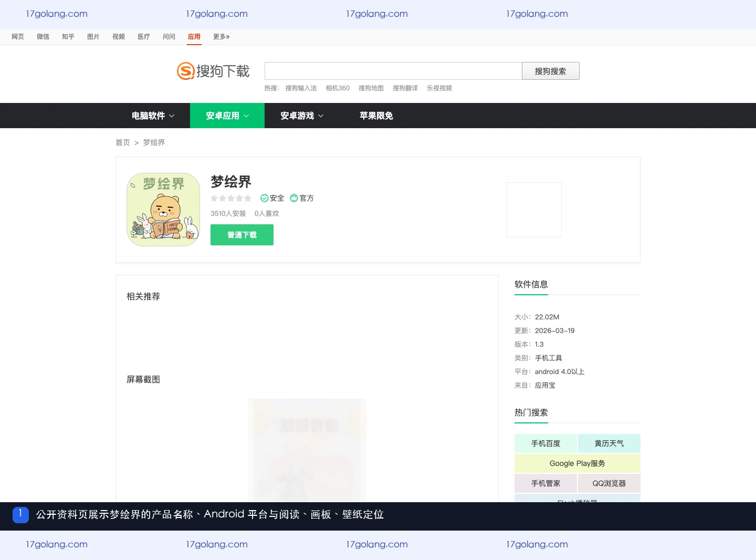Expand the 电脑软件 dropdown menu
Viewport: 756px width, 560px height.
(153, 116)
